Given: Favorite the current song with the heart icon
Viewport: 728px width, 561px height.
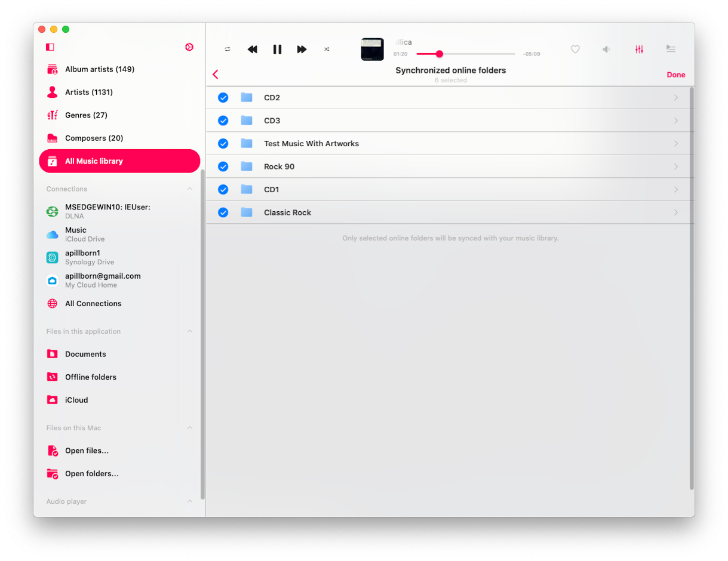Looking at the screenshot, I should [575, 50].
